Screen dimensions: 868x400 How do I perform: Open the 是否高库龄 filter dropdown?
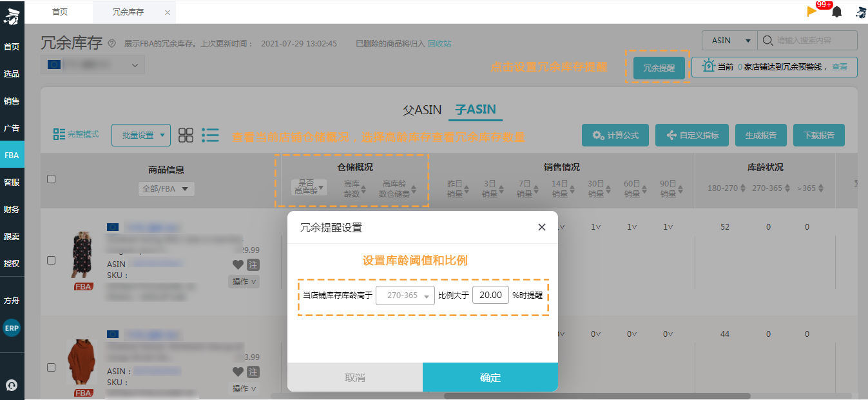(x=309, y=187)
